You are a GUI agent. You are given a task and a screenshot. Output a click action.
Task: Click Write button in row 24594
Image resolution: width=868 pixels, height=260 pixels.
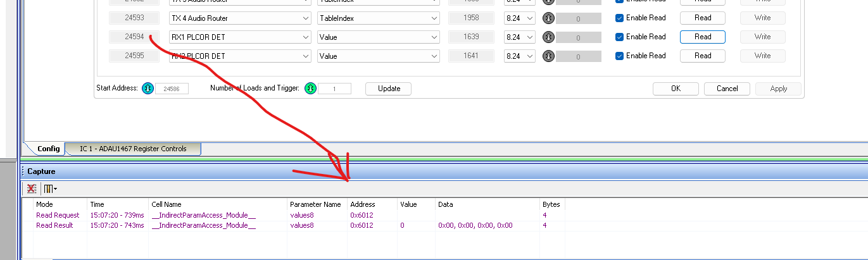(x=763, y=37)
